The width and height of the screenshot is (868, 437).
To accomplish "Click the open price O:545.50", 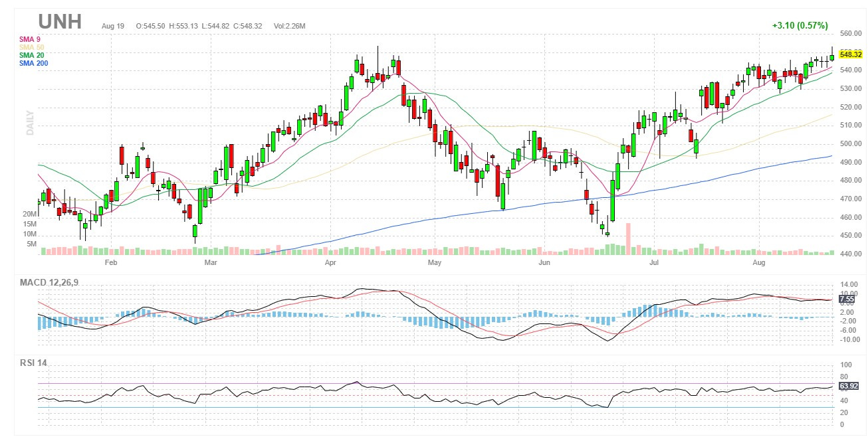I will click(151, 26).
